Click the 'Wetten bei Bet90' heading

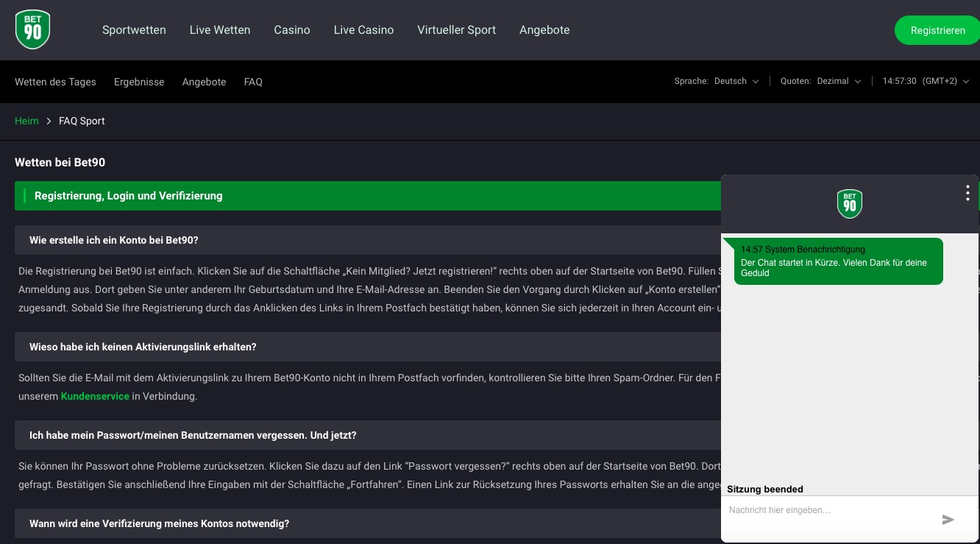(x=60, y=162)
